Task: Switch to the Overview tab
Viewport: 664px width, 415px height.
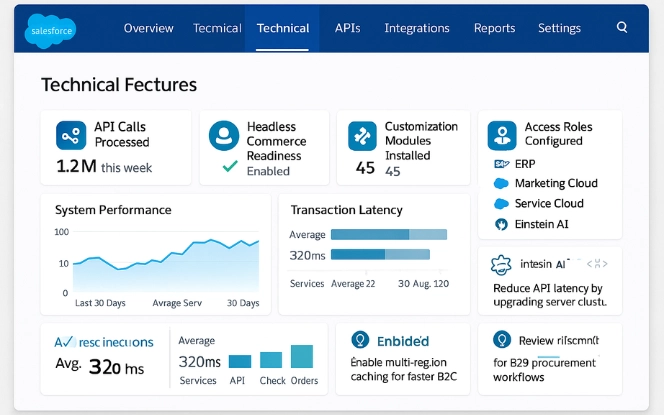Action: (x=148, y=28)
